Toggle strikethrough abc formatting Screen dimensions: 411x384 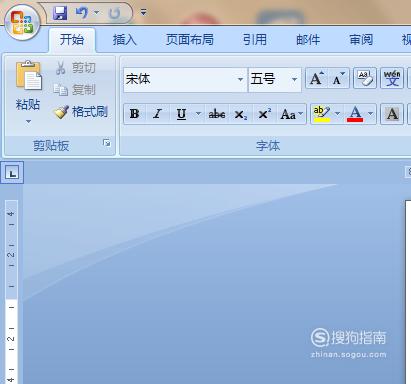[x=217, y=114]
